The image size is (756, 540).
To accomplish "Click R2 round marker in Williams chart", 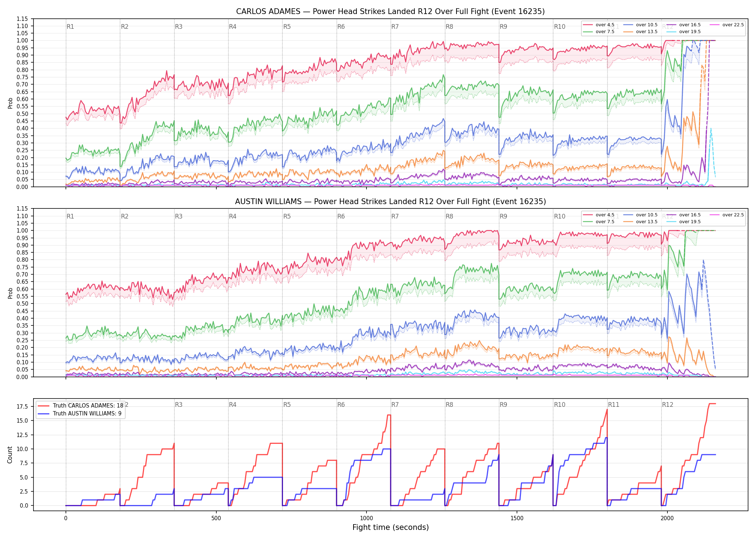I will click(125, 216).
